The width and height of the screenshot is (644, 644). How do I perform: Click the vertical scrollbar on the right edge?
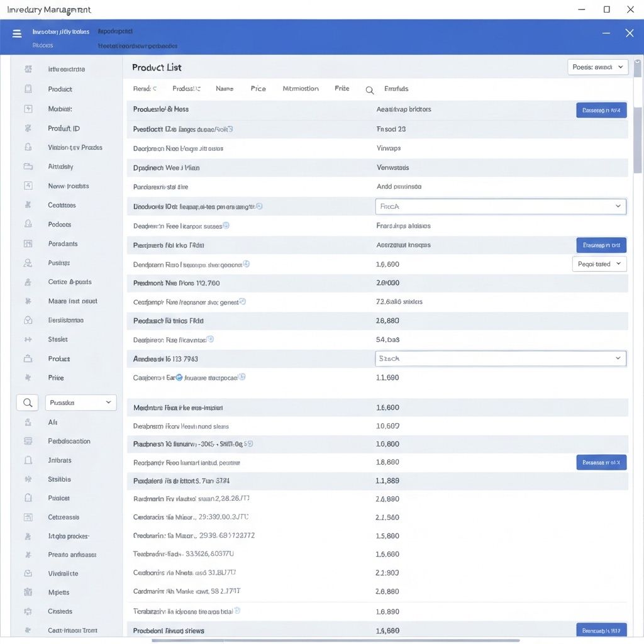click(x=637, y=145)
